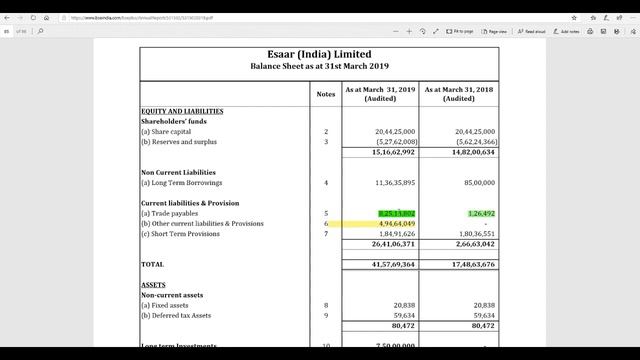640x360 pixels.
Task: Click the Shareholders' funds row label
Action: 174,122
